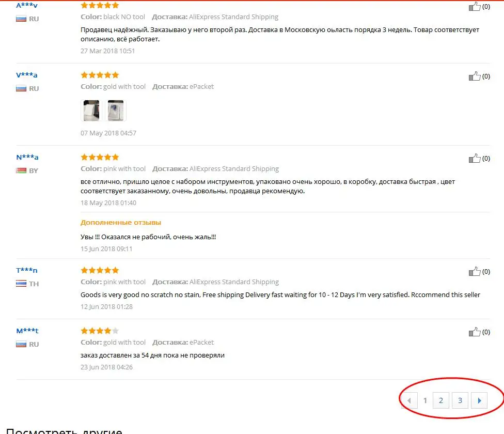Click the Дополненные отзывы heading
This screenshot has height=434, width=504.
121,223
